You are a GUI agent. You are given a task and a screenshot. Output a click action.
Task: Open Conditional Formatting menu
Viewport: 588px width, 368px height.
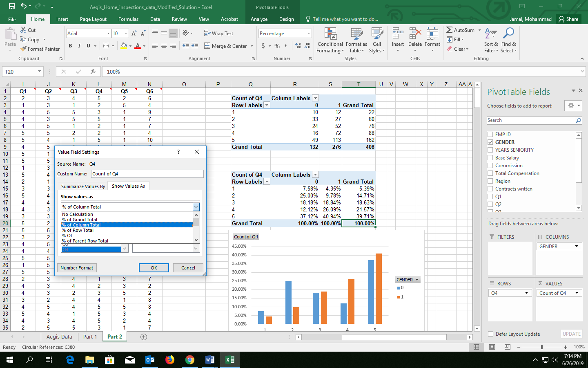point(330,40)
